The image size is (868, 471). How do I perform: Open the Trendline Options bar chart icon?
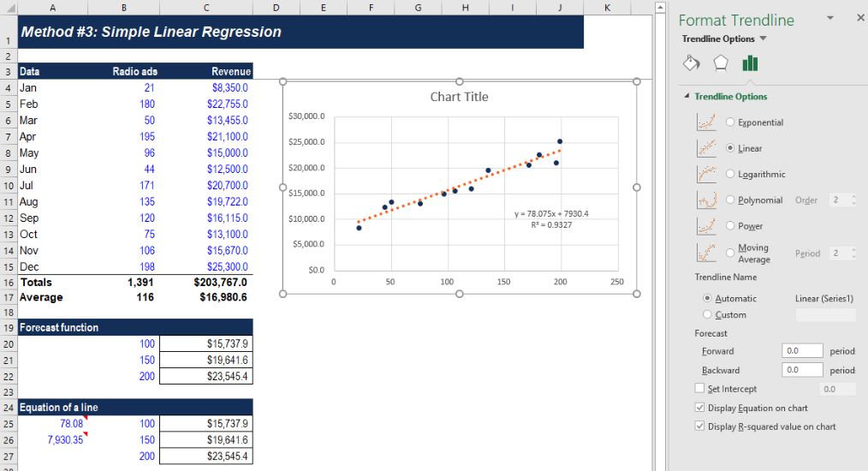click(750, 63)
